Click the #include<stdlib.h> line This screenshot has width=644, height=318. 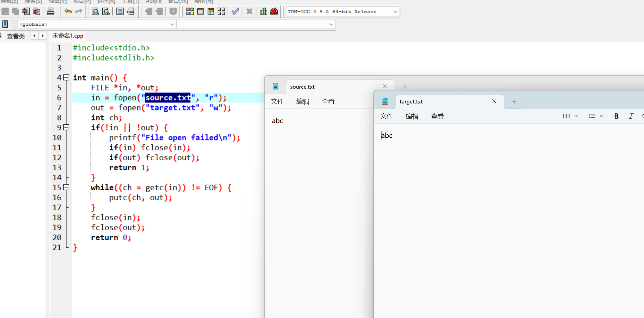(x=114, y=58)
